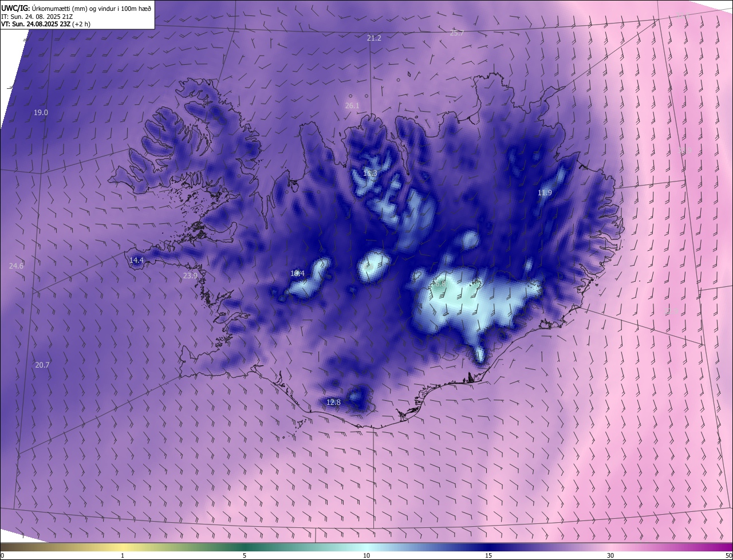This screenshot has height=560, width=733.
Task: Click the 25.7 value label on the map
Action: tap(456, 33)
